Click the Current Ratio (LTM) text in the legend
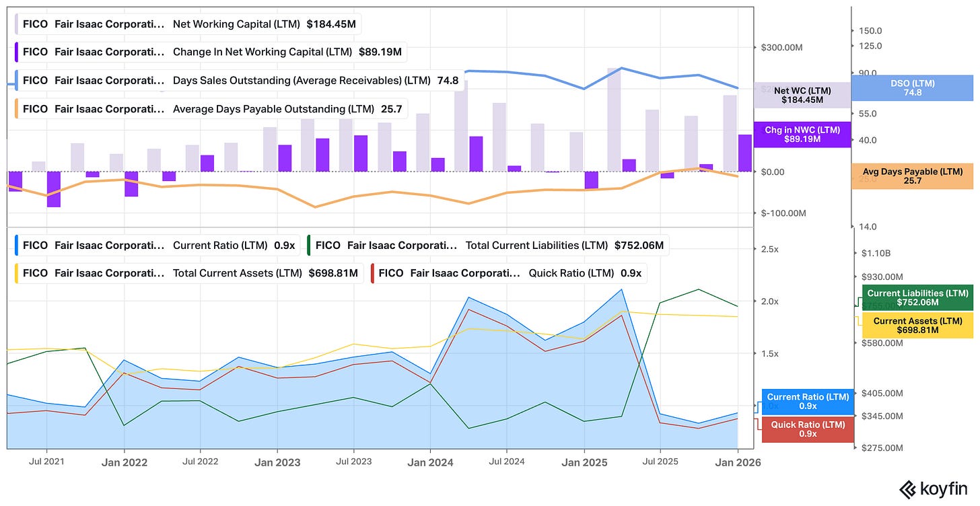Viewport: 980px width, 506px height. [221, 246]
